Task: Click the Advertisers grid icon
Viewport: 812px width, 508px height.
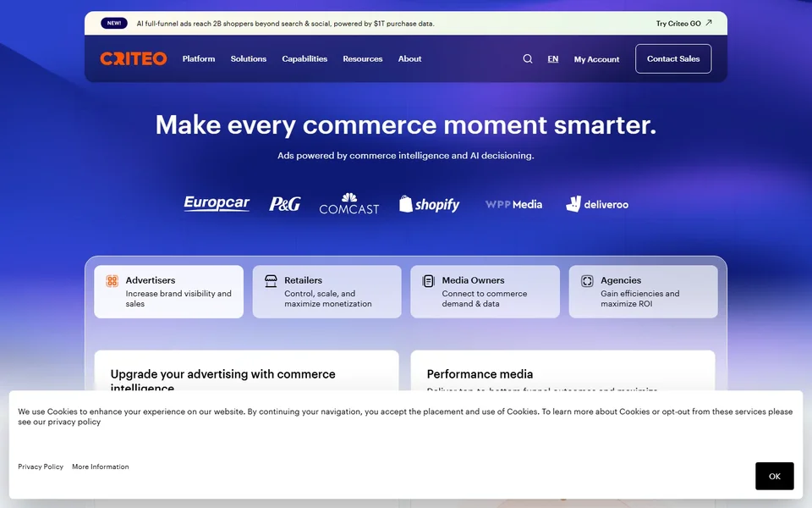Action: [x=112, y=281]
